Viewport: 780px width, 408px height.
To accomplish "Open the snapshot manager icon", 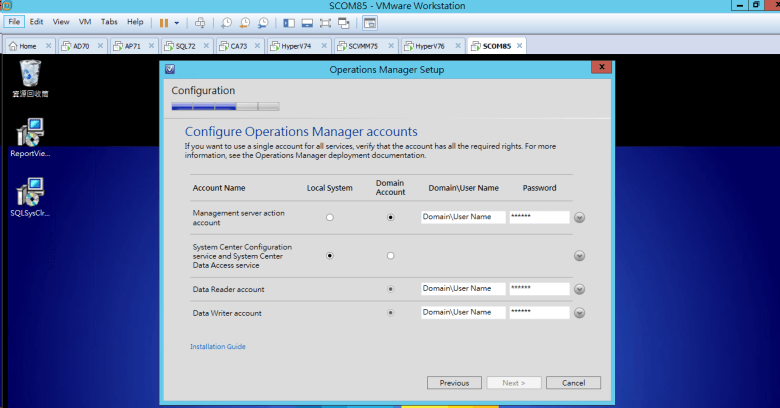I will pyautogui.click(x=263, y=22).
